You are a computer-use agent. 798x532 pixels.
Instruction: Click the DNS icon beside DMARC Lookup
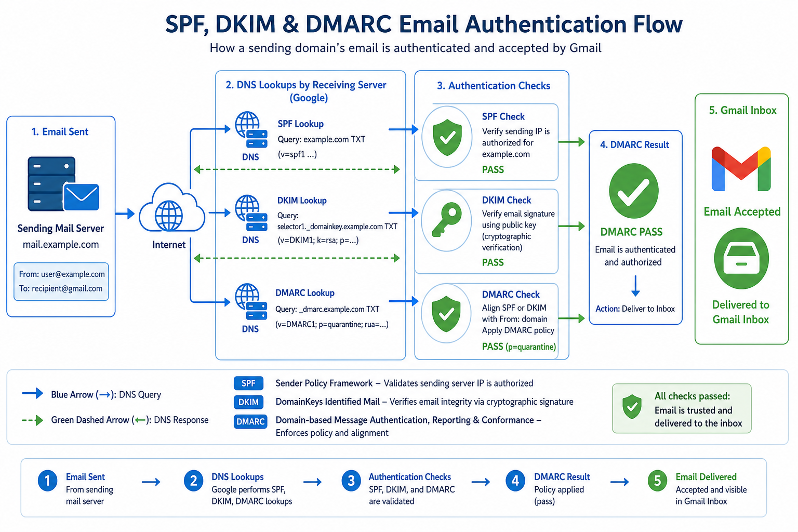coord(251,302)
